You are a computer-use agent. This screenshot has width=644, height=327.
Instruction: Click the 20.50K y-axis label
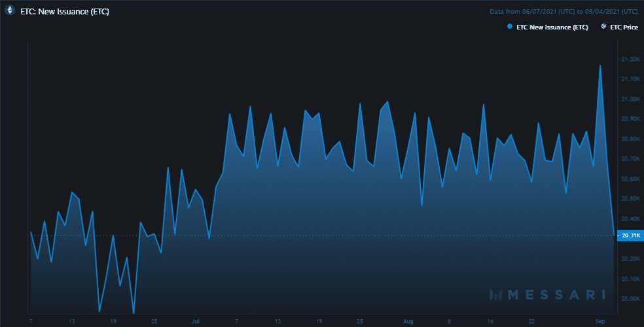coord(630,199)
